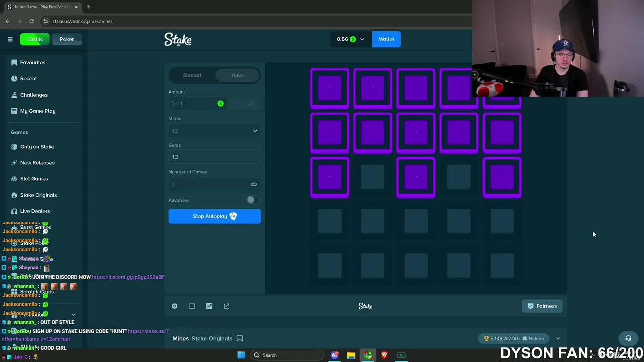Click the Stake logo in header

pos(178,40)
